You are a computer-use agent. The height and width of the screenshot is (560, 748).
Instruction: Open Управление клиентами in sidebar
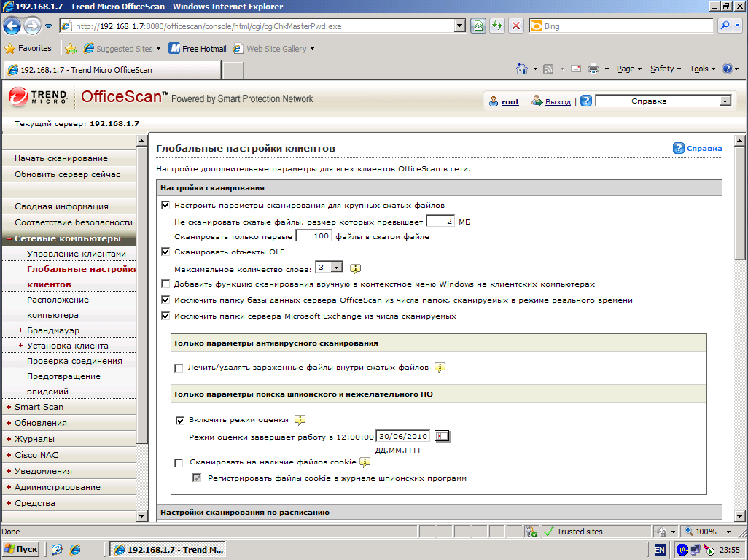pyautogui.click(x=77, y=254)
